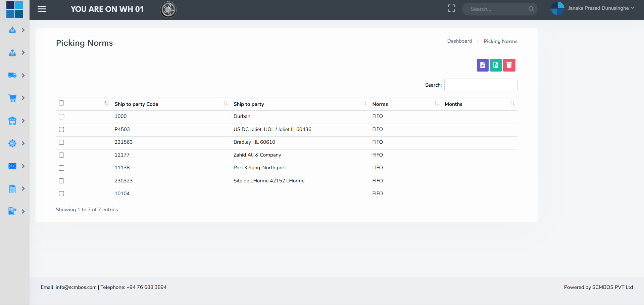Expand the document sidebar menu chevron

coord(23,189)
